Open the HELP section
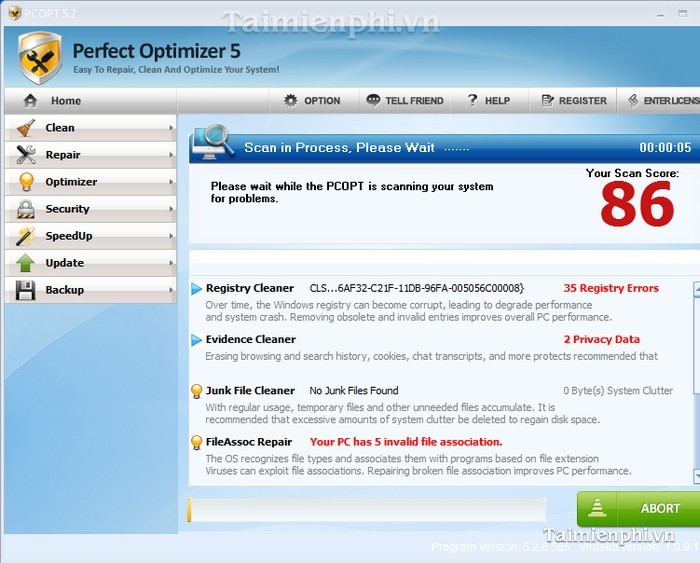The width and height of the screenshot is (700, 563). [x=490, y=100]
